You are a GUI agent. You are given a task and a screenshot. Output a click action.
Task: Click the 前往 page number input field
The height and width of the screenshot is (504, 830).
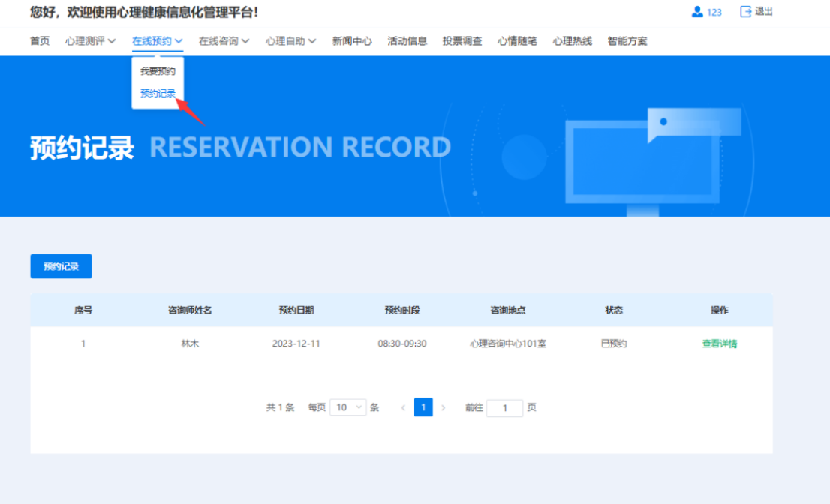504,408
